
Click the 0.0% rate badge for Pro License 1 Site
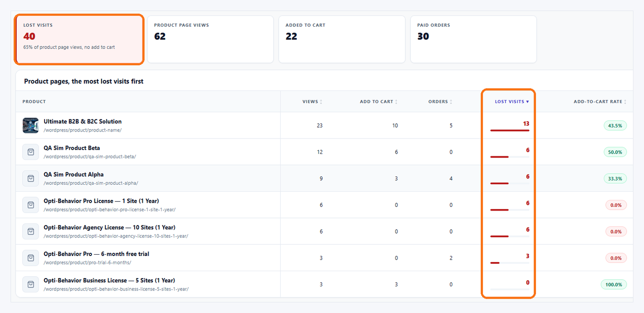point(616,205)
